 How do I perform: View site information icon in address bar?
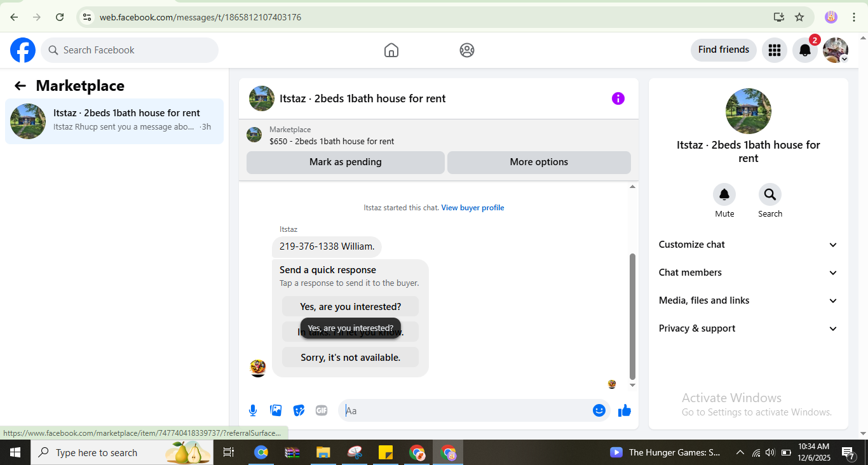pyautogui.click(x=87, y=17)
